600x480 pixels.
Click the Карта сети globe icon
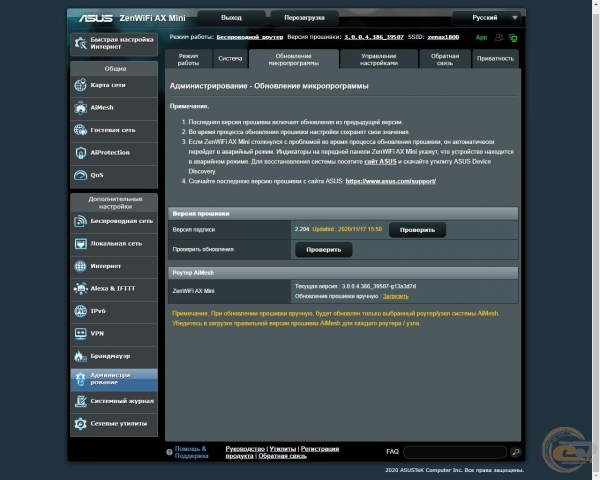(x=80, y=85)
